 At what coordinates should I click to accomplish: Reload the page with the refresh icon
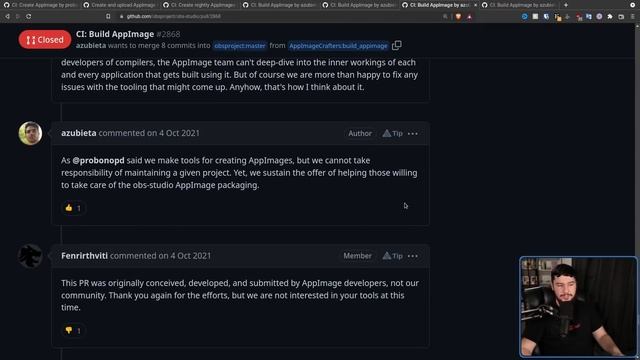tap(29, 16)
